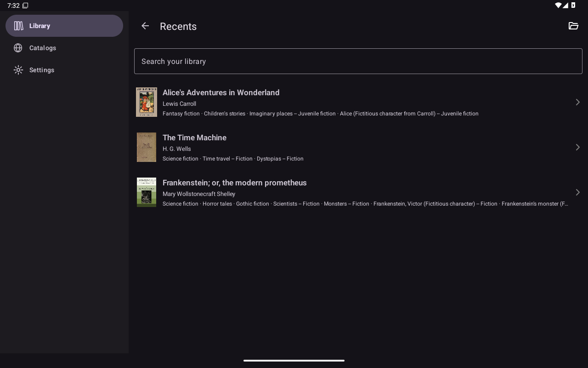Click author H. G. Wells
Screen dimensions: 588x368
coord(177,149)
